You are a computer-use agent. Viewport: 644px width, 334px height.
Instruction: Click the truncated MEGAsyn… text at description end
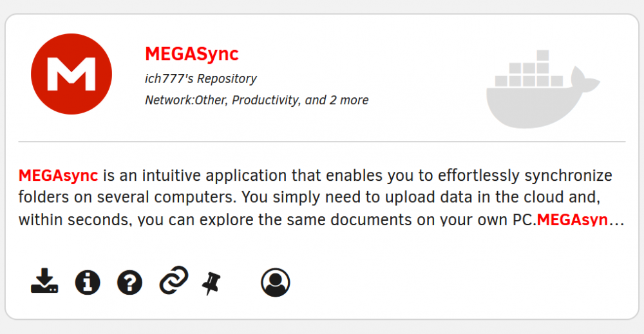[x=573, y=219]
